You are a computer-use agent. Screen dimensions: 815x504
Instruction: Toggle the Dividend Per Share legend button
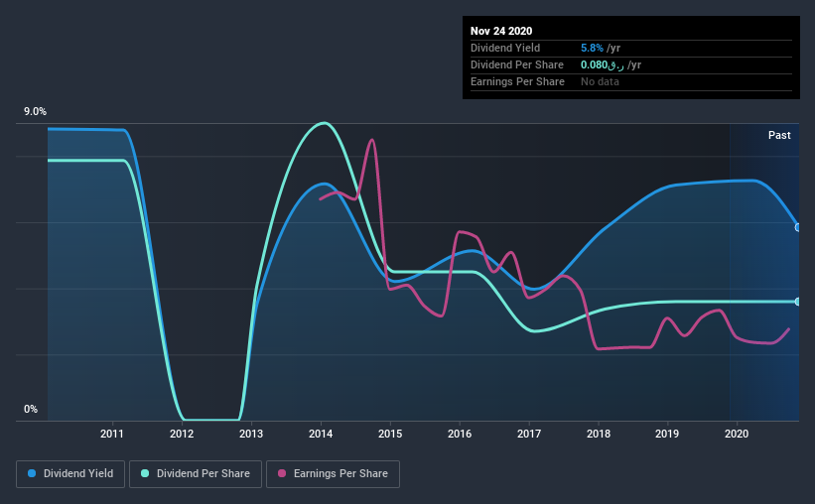point(196,474)
